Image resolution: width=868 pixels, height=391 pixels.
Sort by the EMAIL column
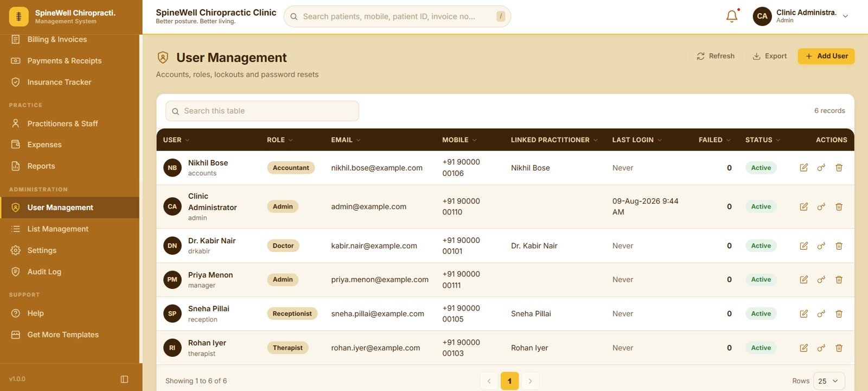pyautogui.click(x=346, y=140)
